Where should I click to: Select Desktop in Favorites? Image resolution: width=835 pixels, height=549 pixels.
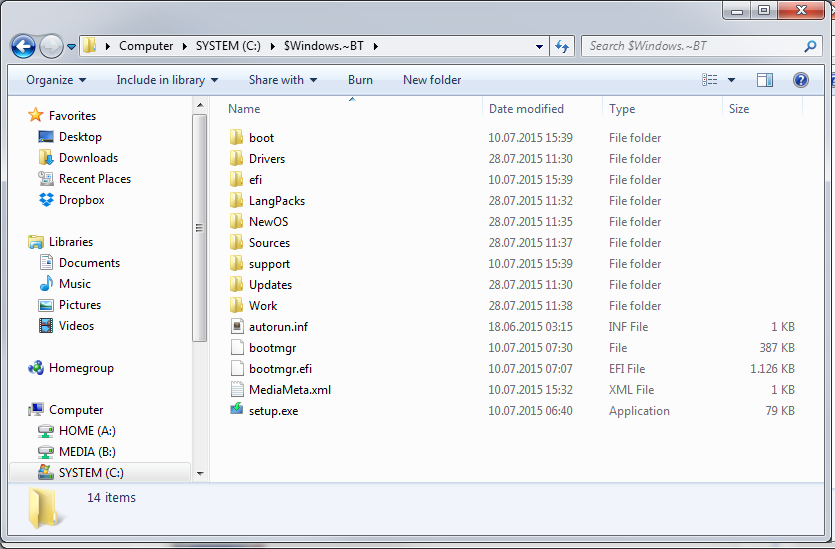[80, 137]
